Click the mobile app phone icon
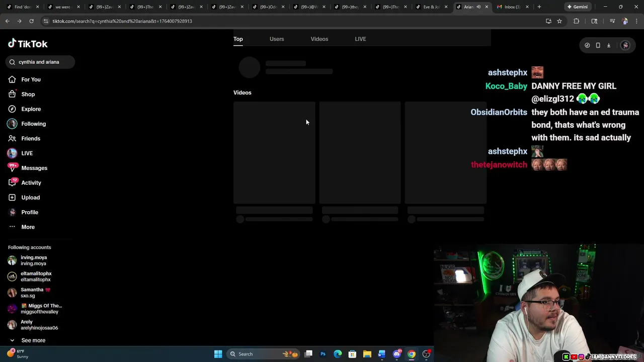644x362 pixels. [598, 45]
